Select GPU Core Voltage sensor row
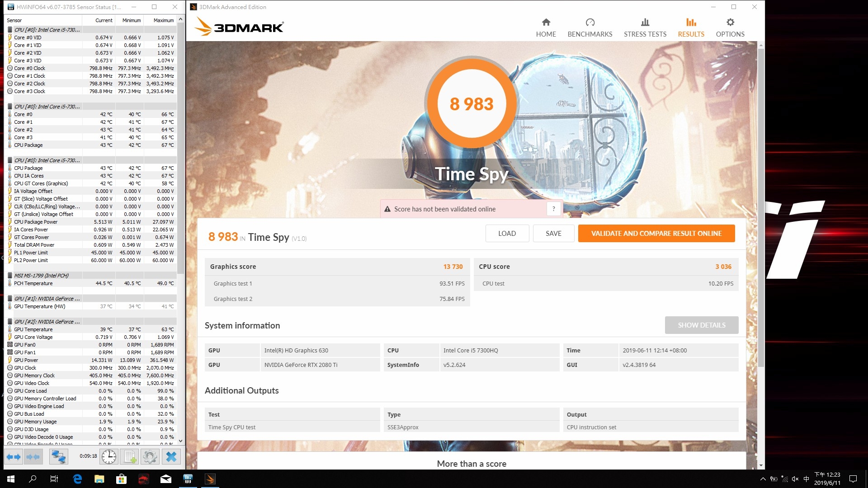This screenshot has height=488, width=868. coord(90,337)
